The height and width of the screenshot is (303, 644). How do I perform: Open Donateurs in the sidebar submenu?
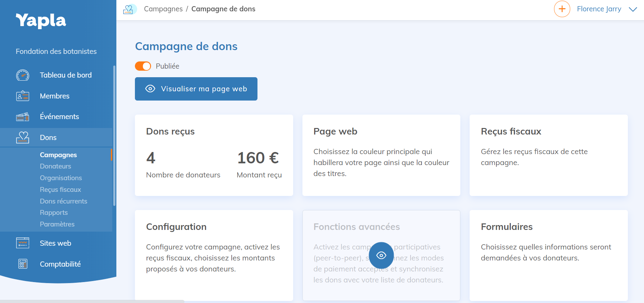pos(55,166)
